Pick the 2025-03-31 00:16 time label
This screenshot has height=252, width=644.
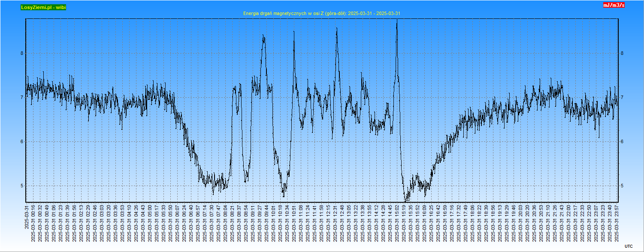(33, 223)
